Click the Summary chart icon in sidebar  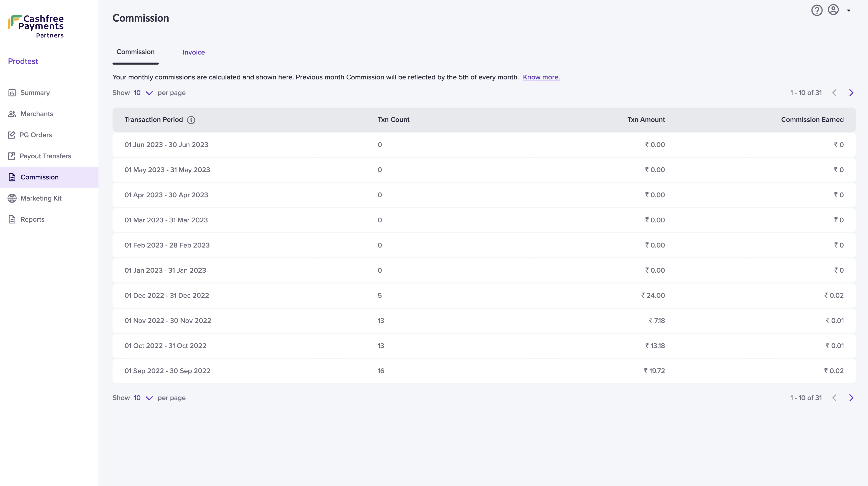[12, 93]
